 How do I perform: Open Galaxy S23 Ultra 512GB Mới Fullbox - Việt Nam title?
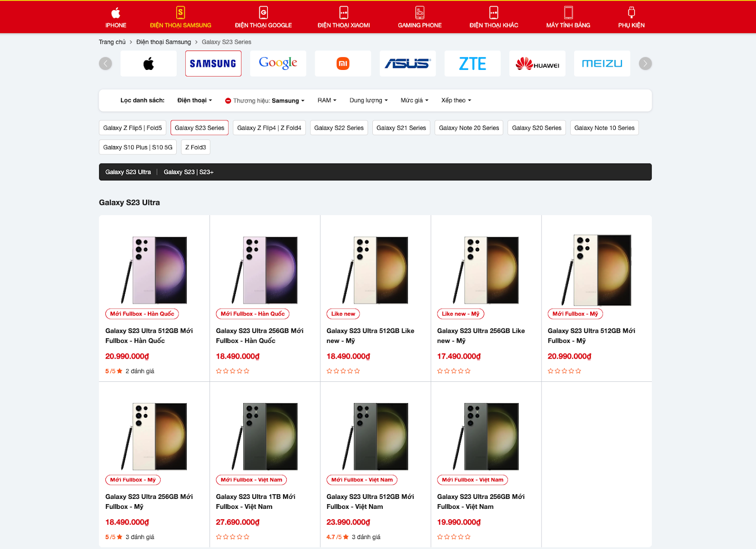coord(370,501)
